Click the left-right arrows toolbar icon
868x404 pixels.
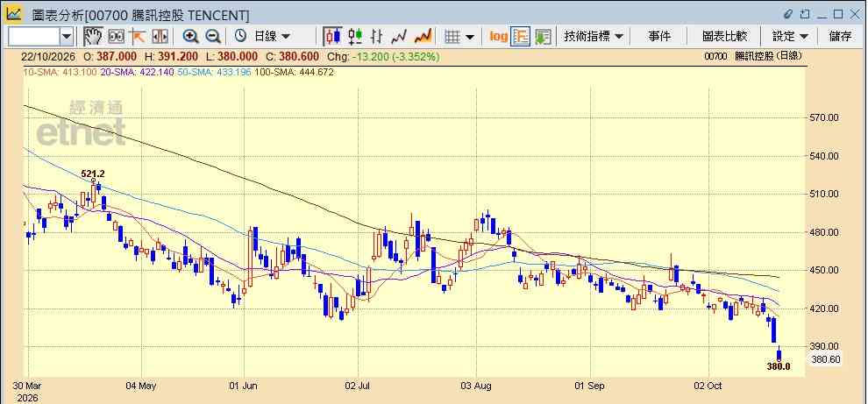click(x=160, y=37)
